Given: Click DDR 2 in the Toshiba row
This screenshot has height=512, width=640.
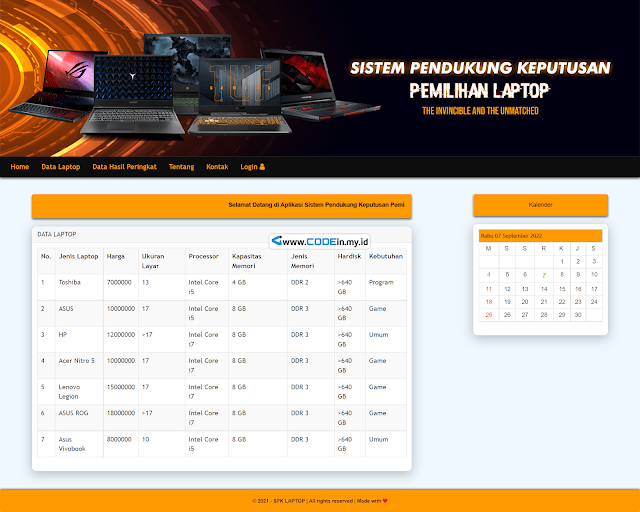Looking at the screenshot, I should (x=300, y=282).
